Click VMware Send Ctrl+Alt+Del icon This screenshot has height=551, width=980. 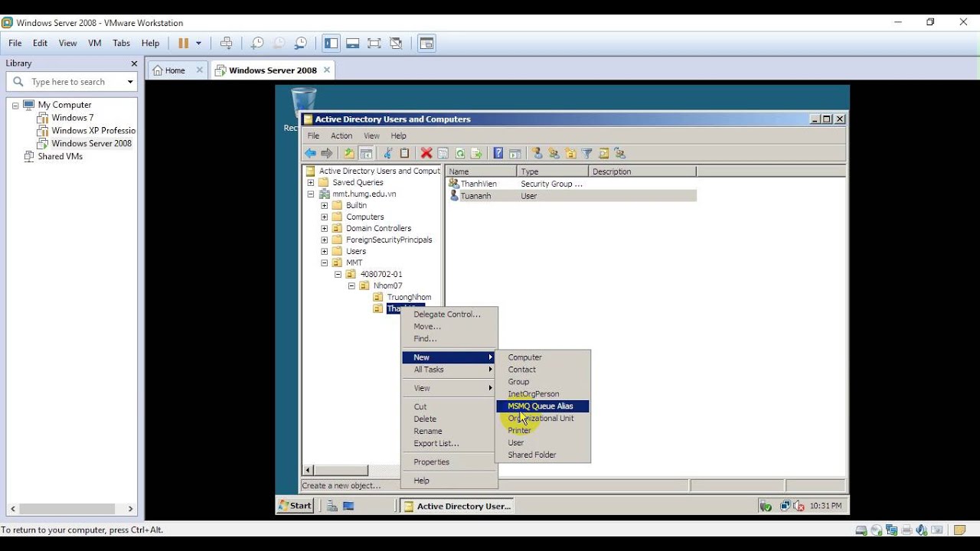tap(226, 44)
